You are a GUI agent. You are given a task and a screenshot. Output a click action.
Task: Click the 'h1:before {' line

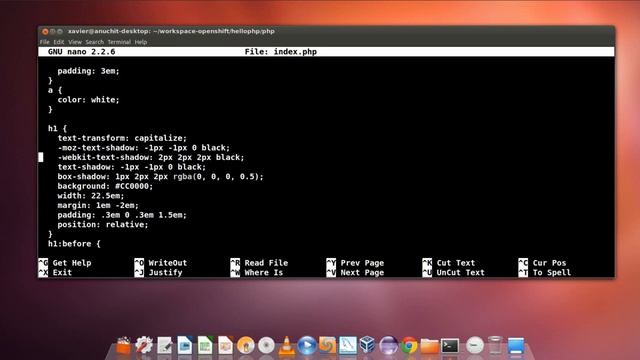tap(74, 244)
